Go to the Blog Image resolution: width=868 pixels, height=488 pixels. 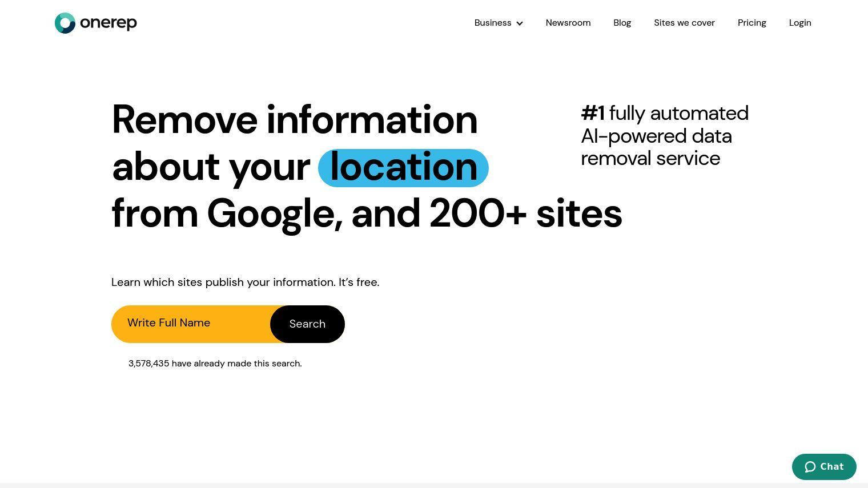point(622,23)
